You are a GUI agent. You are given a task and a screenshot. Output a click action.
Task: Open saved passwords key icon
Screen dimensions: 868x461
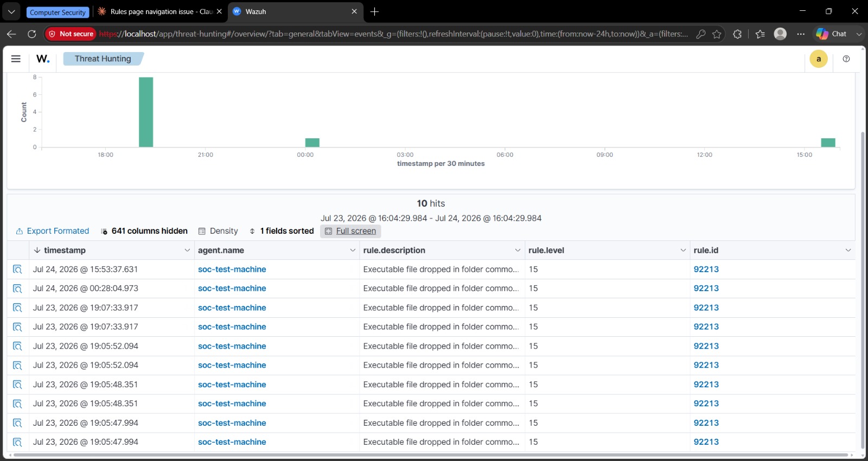click(701, 34)
